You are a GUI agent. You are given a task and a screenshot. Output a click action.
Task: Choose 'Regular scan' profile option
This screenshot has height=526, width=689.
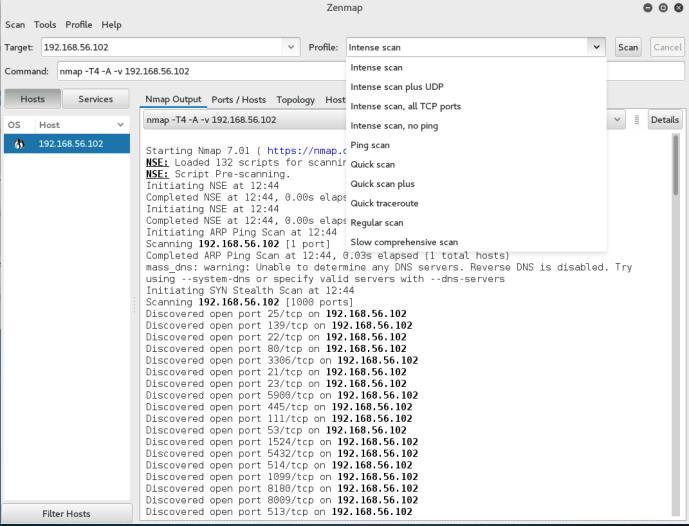coord(476,222)
